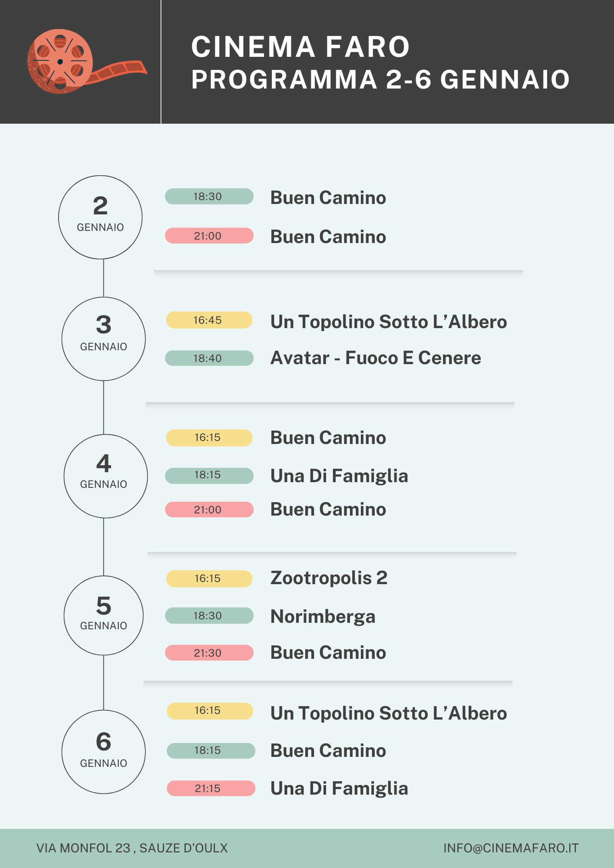
Task: Click the Norimberga film title
Action: click(x=323, y=616)
